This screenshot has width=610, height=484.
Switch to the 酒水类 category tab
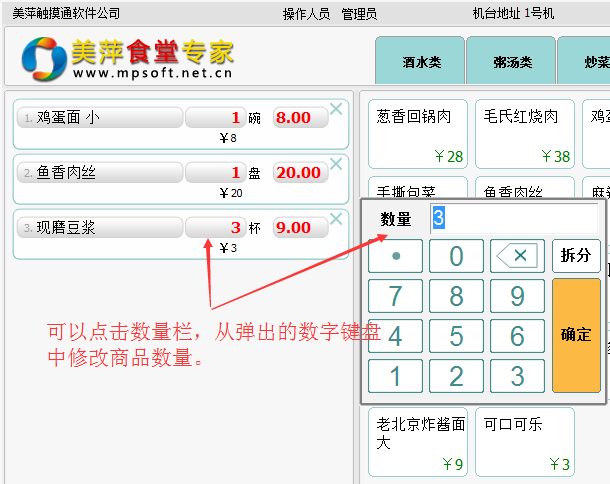(421, 61)
